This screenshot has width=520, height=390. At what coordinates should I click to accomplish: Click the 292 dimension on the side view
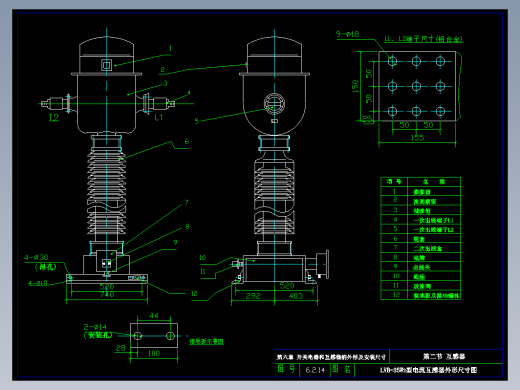click(253, 296)
